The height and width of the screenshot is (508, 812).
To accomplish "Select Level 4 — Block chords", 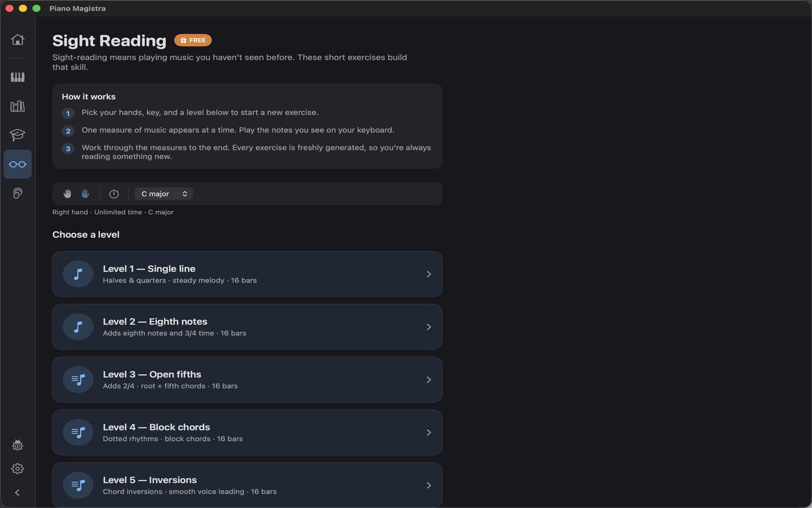I will (x=247, y=433).
